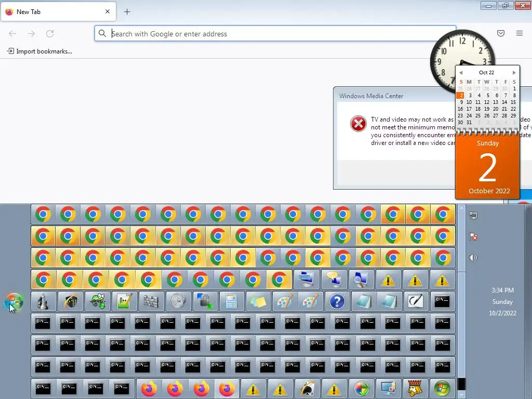Click the warning icon next to Magnifier
The image size is (532, 399).
[389, 280]
